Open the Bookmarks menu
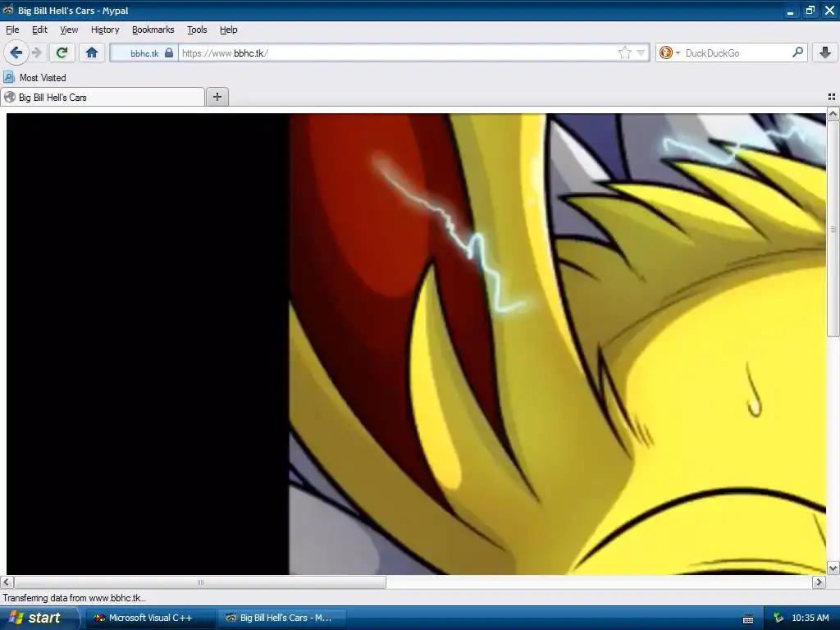The image size is (840, 630). click(x=153, y=30)
